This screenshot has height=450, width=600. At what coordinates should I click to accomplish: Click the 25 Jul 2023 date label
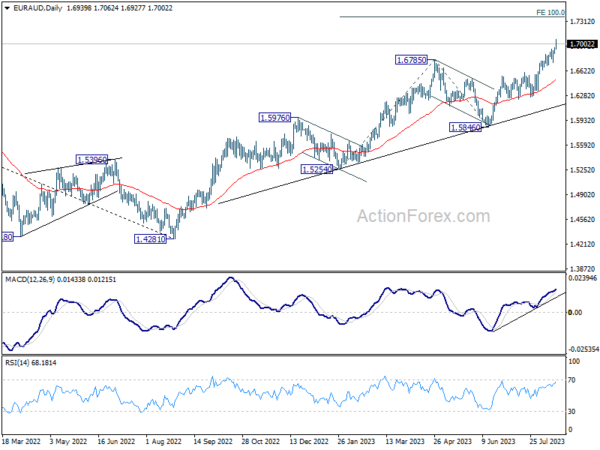pos(547,442)
